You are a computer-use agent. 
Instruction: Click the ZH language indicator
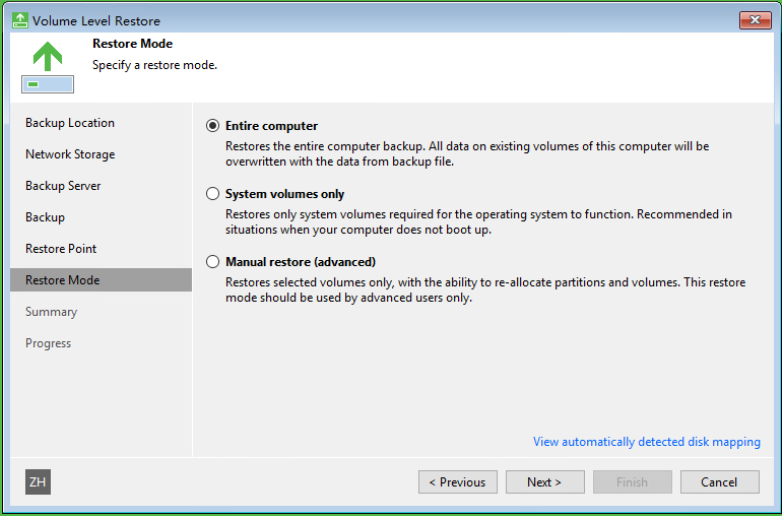click(x=38, y=482)
